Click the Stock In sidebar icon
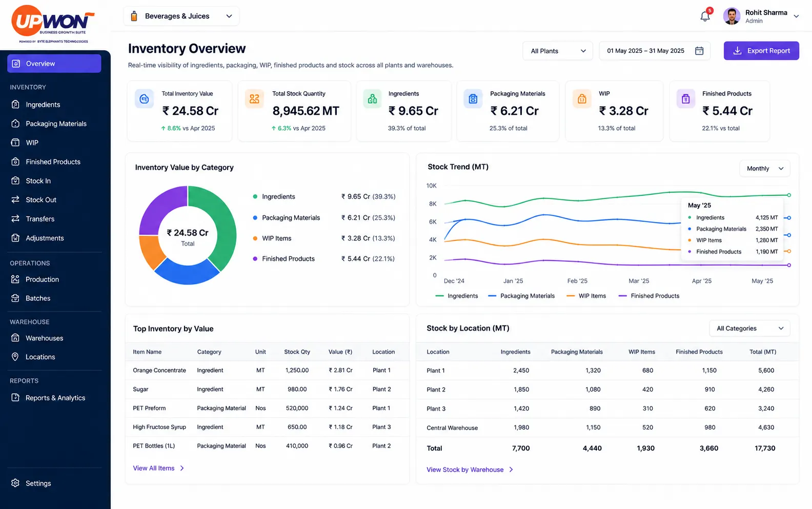This screenshot has width=812, height=509. pyautogui.click(x=15, y=180)
